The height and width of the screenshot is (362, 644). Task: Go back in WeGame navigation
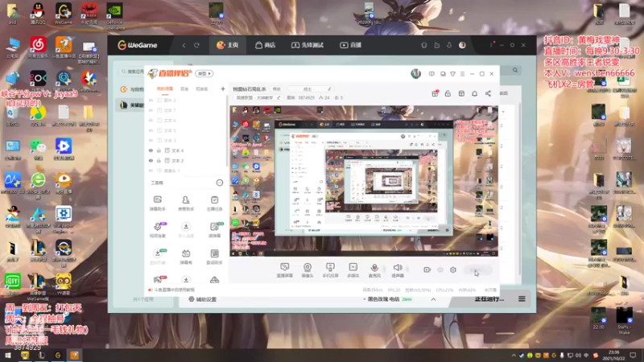click(x=184, y=45)
